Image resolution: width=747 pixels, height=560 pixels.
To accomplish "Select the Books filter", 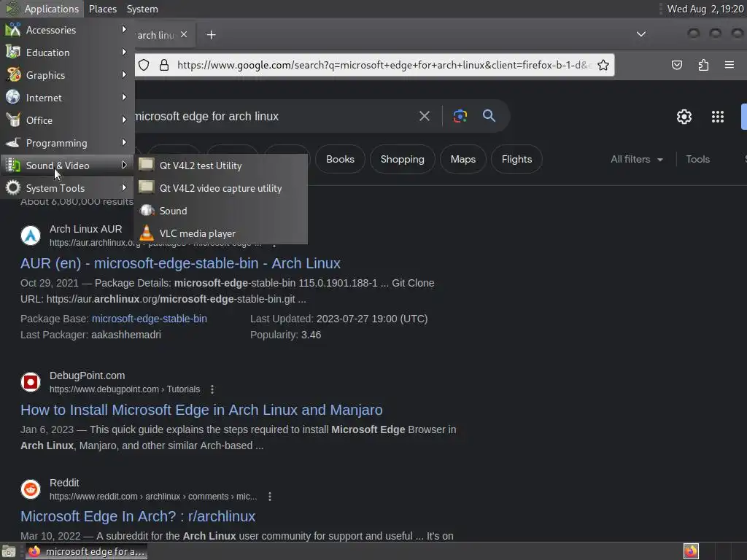I will point(340,159).
